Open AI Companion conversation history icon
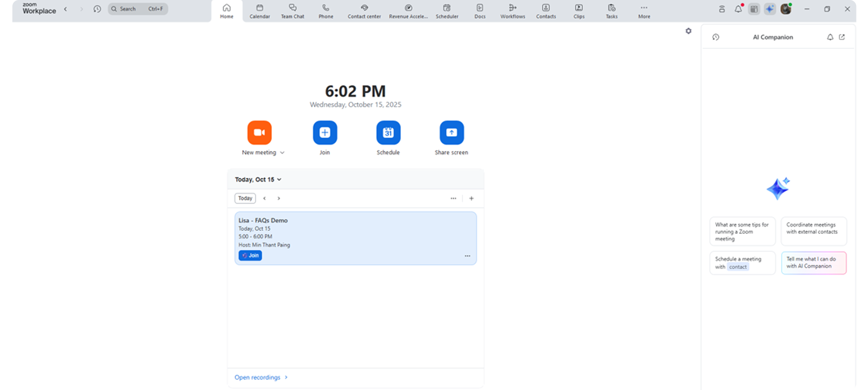 point(716,37)
